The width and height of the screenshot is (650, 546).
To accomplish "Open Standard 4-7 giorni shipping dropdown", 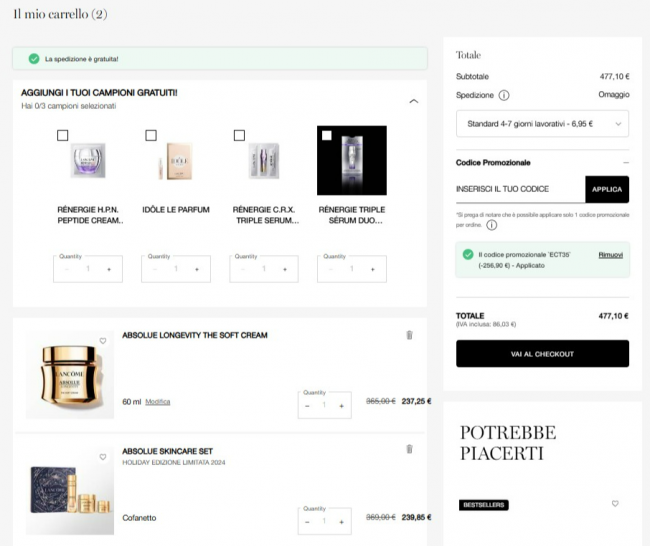I will (542, 123).
